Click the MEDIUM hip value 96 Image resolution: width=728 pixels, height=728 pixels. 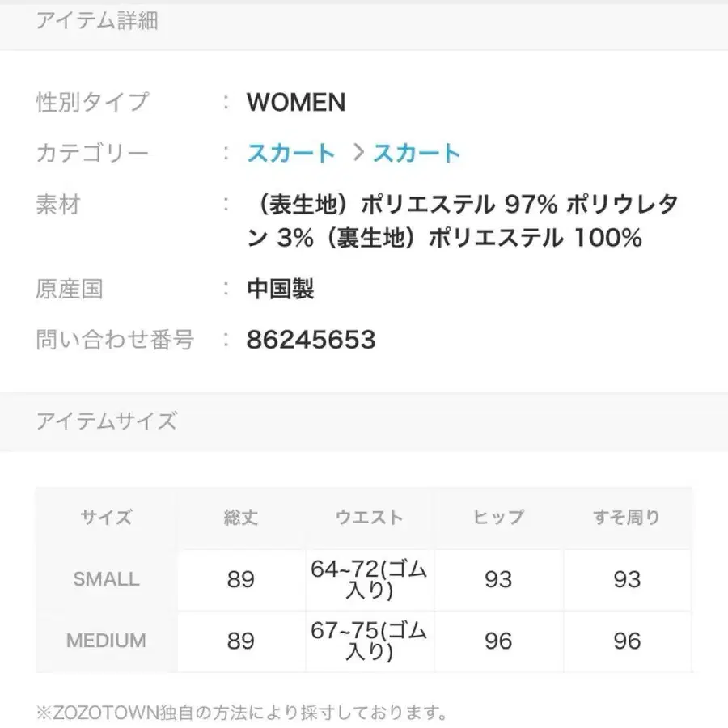click(x=499, y=641)
